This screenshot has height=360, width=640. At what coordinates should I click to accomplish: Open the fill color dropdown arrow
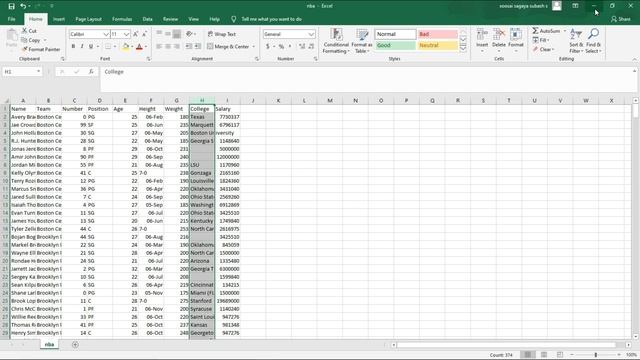click(x=132, y=47)
